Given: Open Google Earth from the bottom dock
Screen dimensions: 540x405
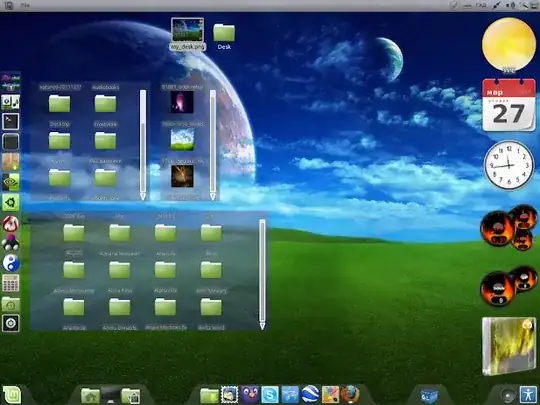Looking at the screenshot, I should [310, 395].
